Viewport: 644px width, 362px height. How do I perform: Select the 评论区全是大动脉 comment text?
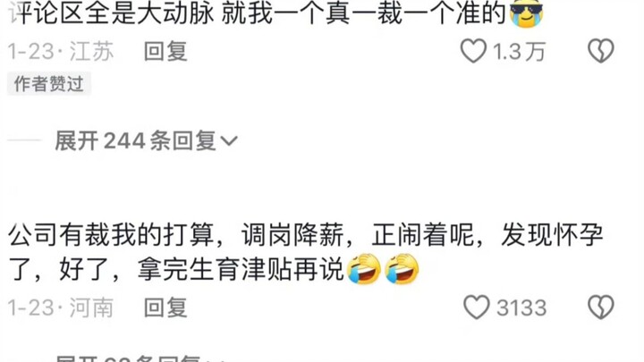[257, 13]
